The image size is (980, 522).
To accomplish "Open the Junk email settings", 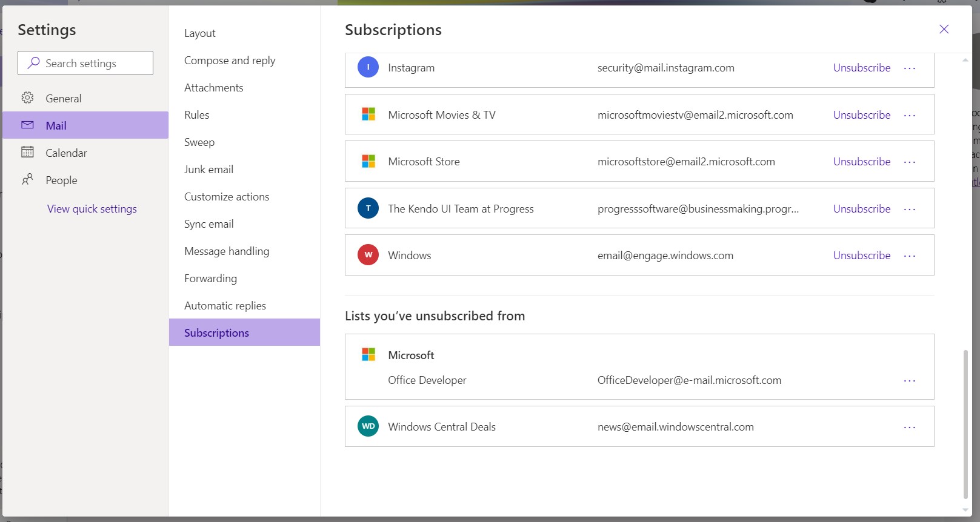I will click(208, 170).
